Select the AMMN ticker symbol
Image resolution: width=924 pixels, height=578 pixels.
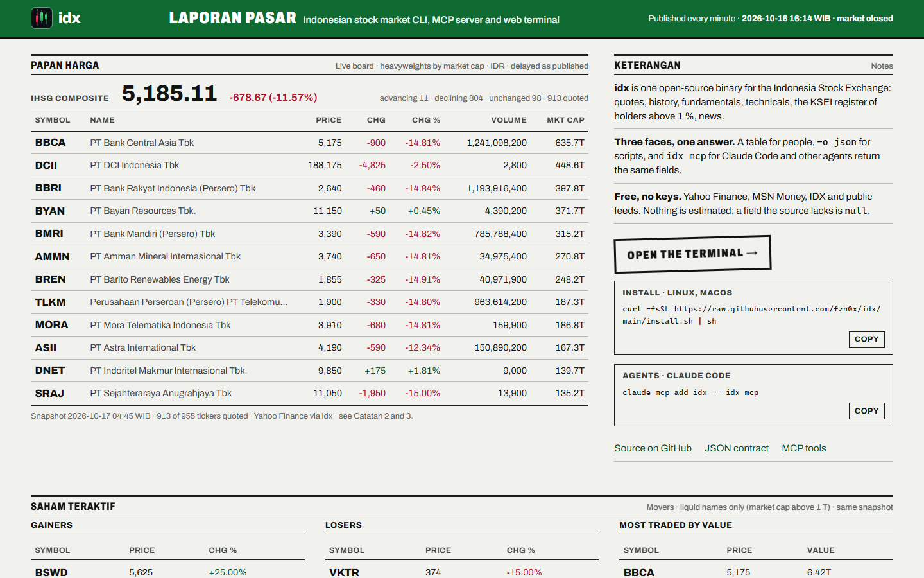[x=52, y=257]
